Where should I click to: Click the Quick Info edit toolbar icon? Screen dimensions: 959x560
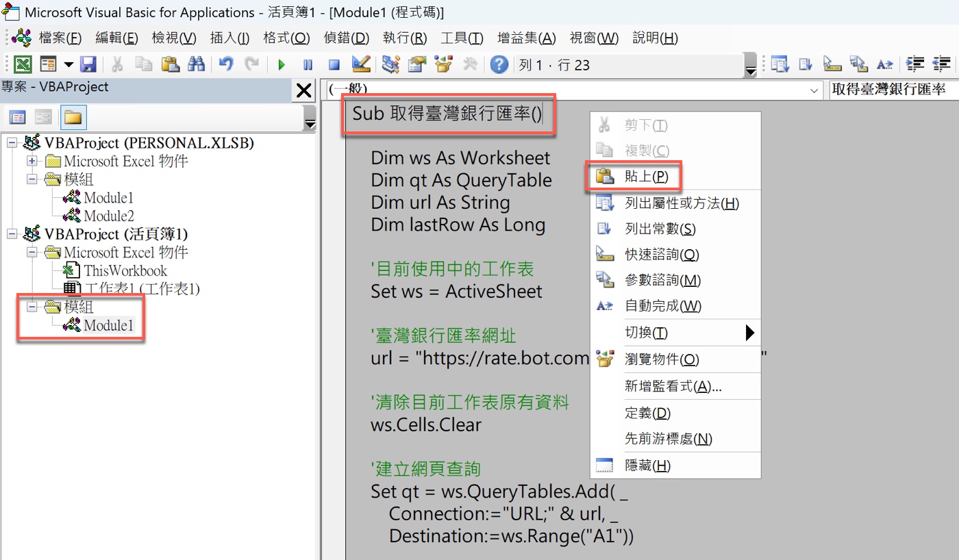click(832, 64)
